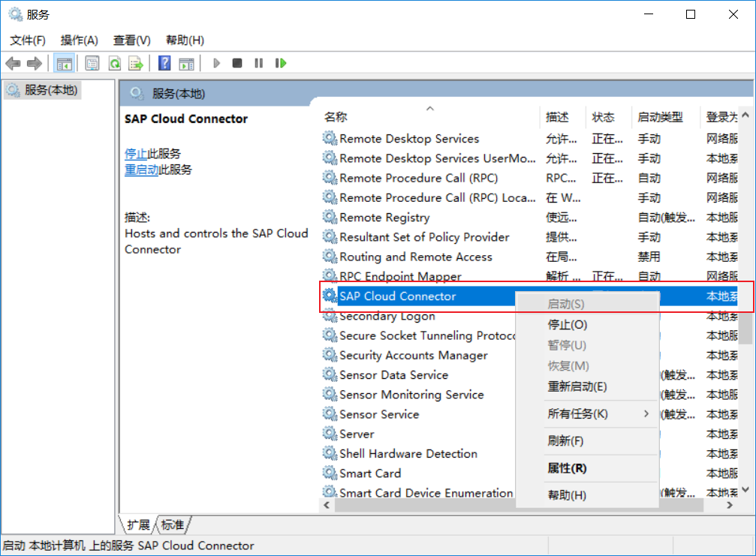
Task: Toggle the Show/Hide Console Tree icon
Action: 64,63
